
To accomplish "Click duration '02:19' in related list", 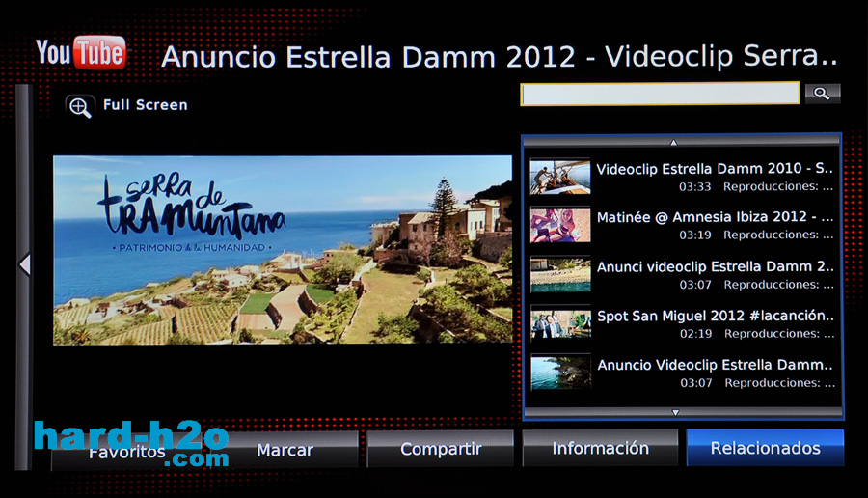I will pyautogui.click(x=695, y=334).
